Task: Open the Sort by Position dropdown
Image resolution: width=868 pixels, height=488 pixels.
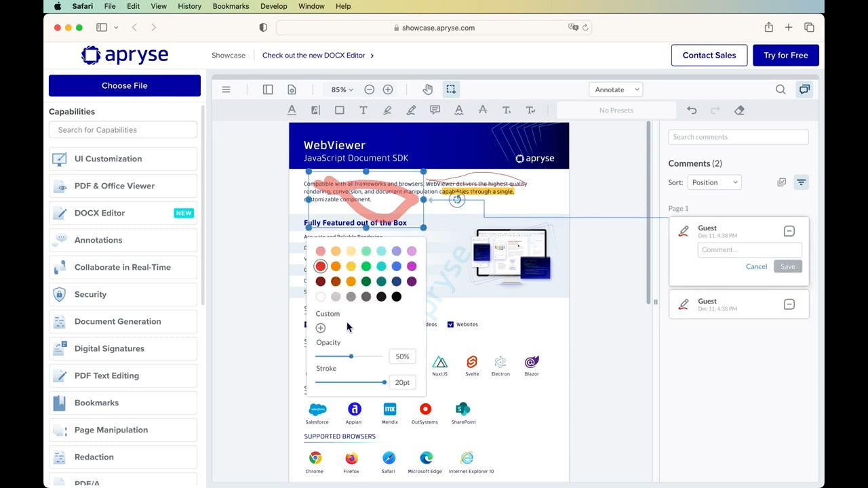Action: [714, 182]
